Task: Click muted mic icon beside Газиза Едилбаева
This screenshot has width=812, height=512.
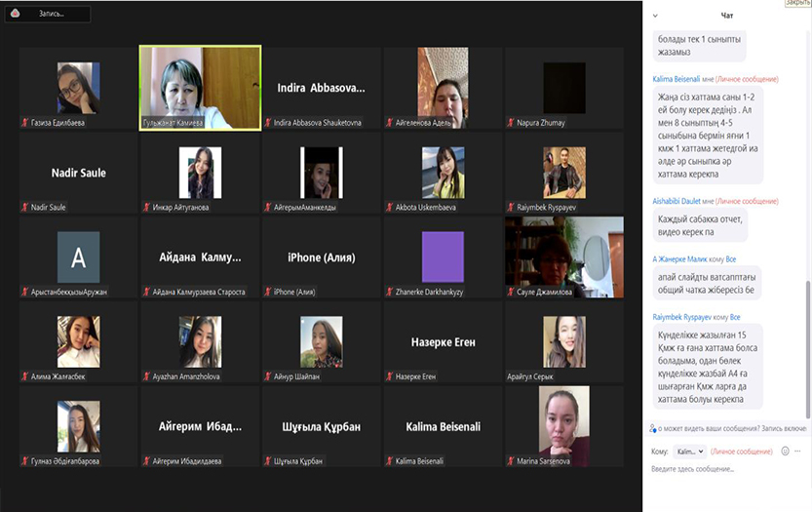Action: (26, 123)
